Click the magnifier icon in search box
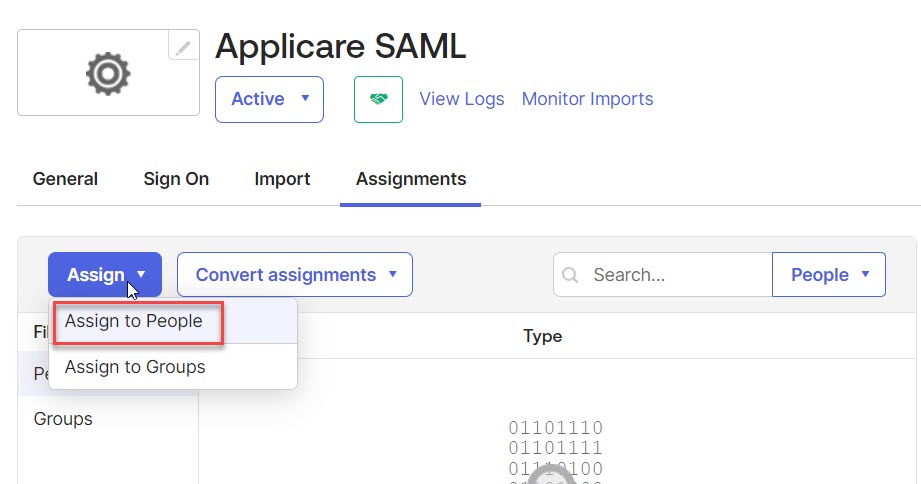 (x=571, y=275)
